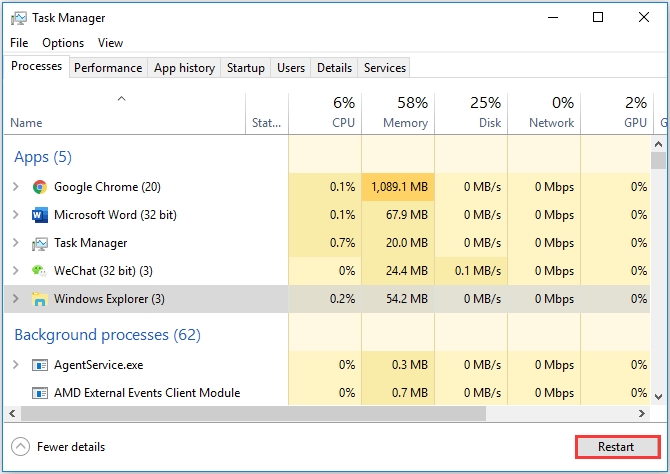The height and width of the screenshot is (474, 670).
Task: Click the vertical scrollbar up arrow
Action: [658, 144]
